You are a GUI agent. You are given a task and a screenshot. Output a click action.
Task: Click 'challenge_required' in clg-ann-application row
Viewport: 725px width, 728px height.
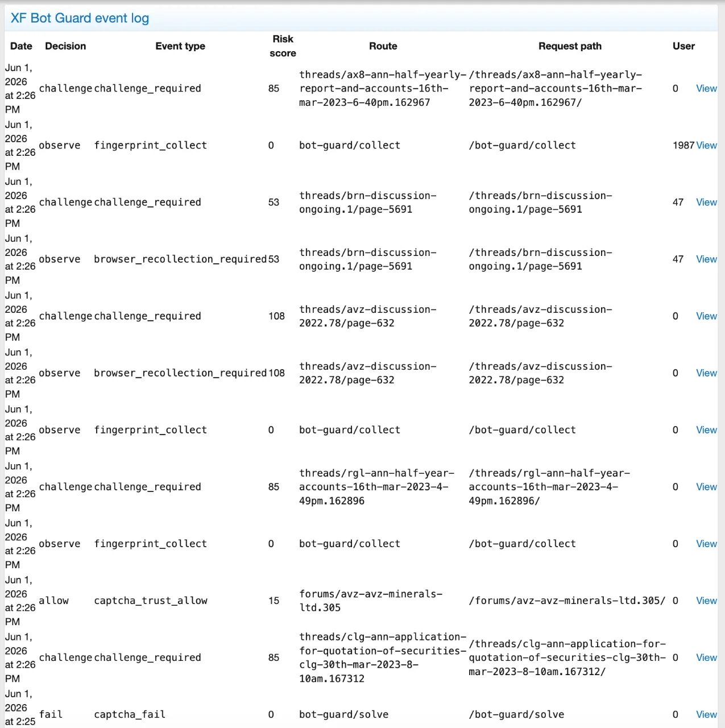coord(147,657)
